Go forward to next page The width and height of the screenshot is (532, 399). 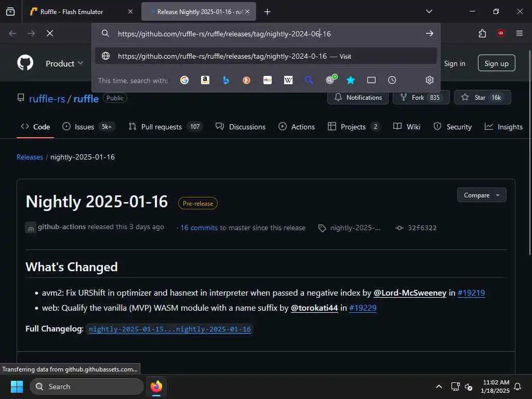tap(31, 33)
